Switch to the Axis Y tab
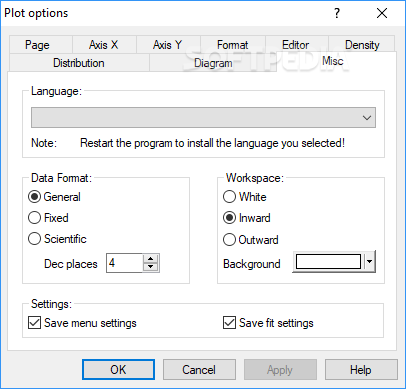The height and width of the screenshot is (389, 406). 168,45
